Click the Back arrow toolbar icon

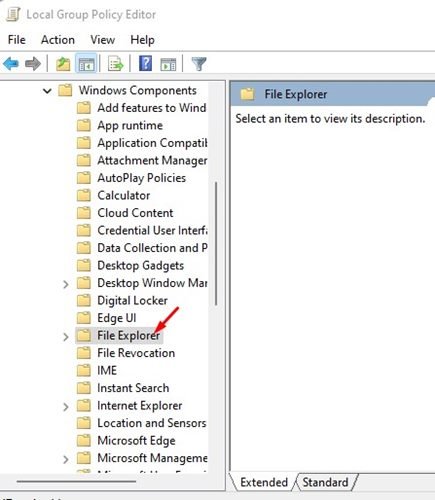11,63
